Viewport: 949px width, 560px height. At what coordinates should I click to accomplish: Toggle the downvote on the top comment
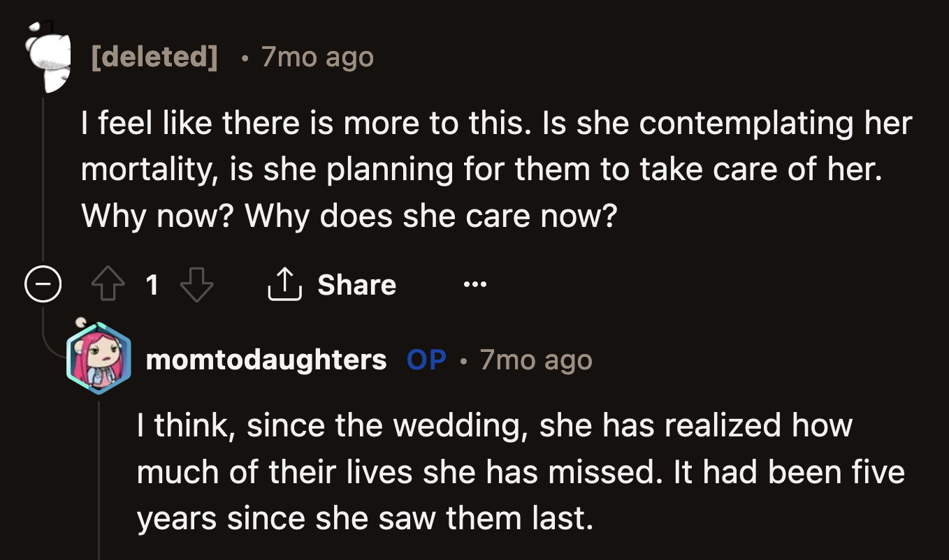(198, 283)
